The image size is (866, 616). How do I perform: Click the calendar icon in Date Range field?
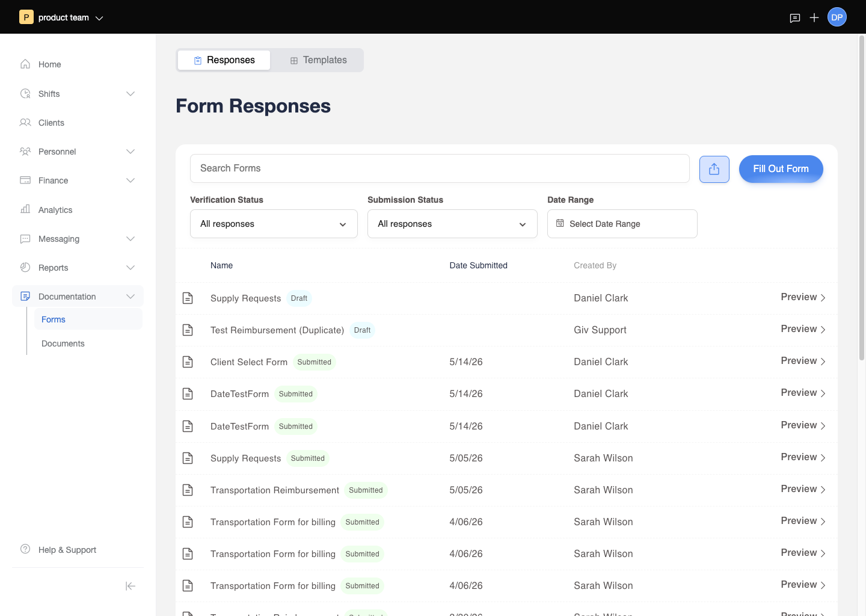click(560, 223)
